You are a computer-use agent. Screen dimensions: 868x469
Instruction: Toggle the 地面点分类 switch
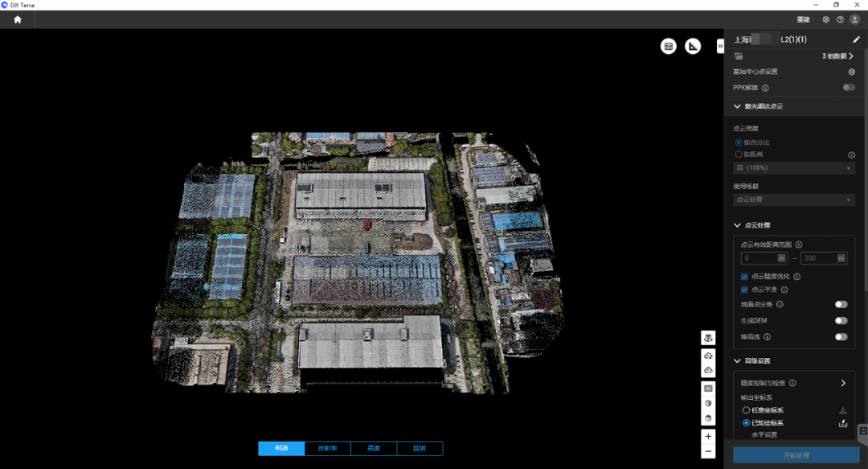click(841, 304)
